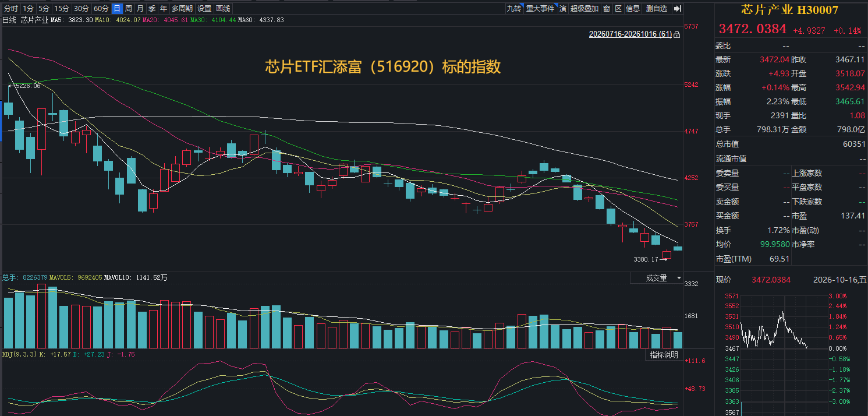
Task: Open the 画线 drawing tools
Action: [x=223, y=9]
